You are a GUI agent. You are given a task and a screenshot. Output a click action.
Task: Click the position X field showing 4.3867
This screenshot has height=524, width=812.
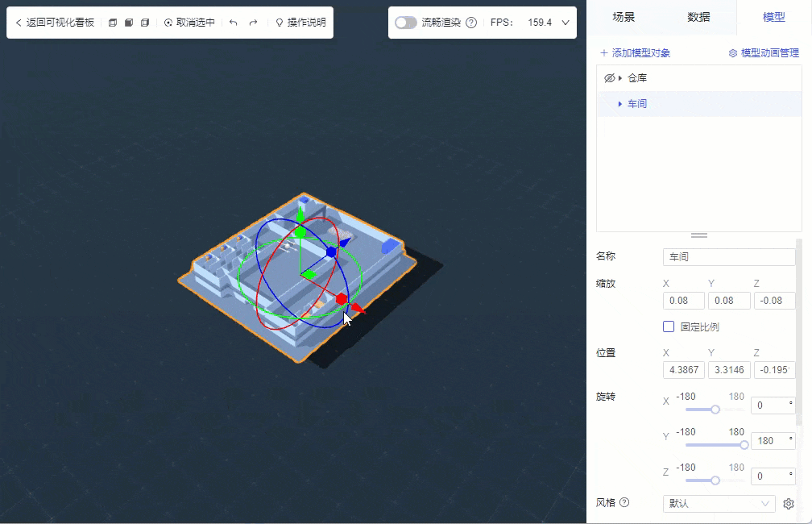684,369
